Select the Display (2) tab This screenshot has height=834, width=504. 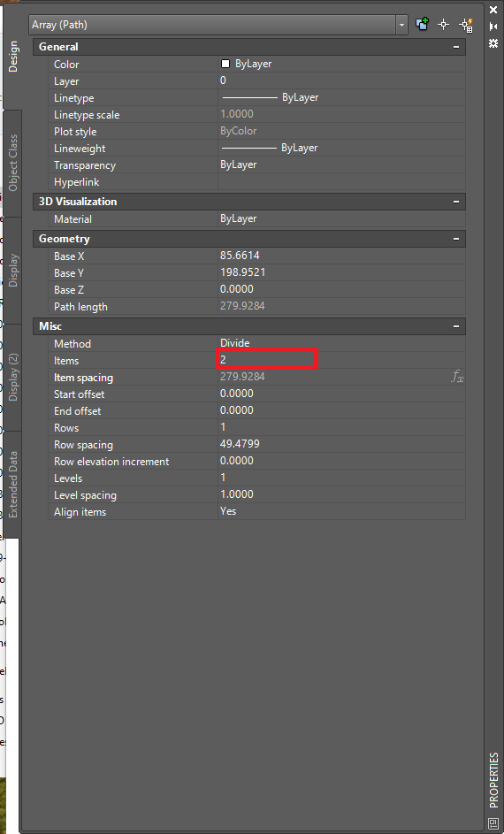coord(12,377)
